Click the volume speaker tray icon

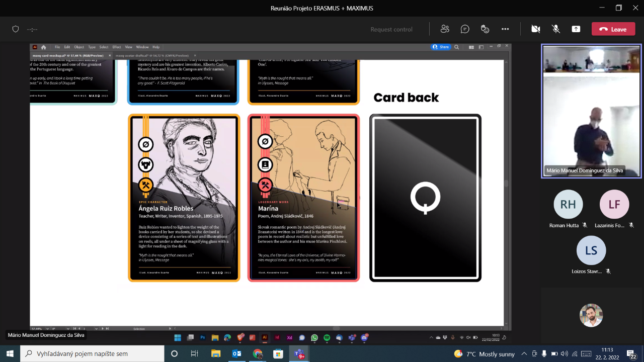(x=565, y=354)
